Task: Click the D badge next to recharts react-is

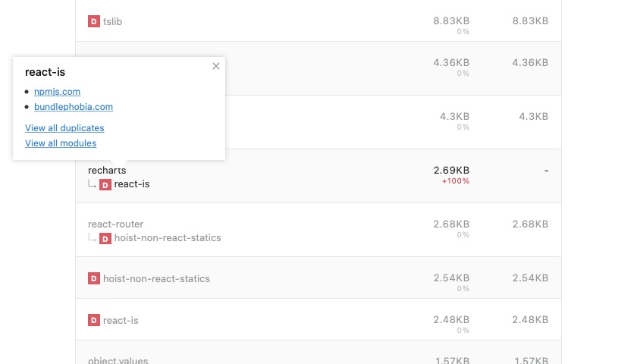Action: (105, 185)
